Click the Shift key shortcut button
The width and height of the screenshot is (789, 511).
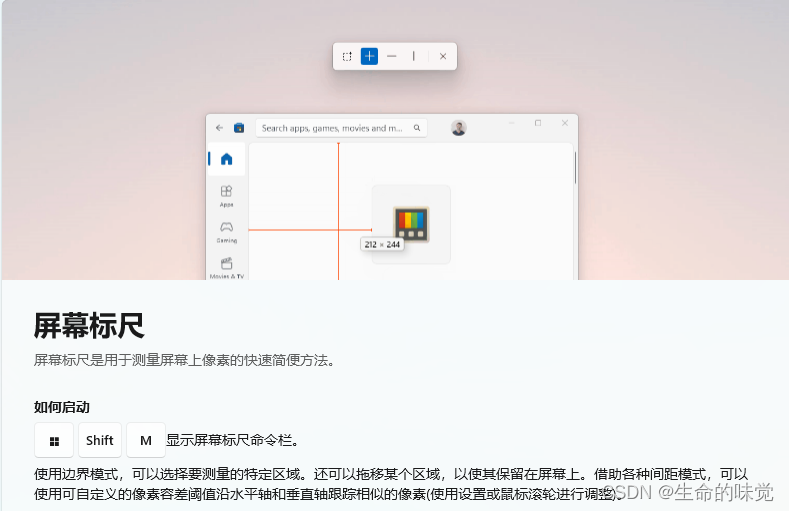(100, 440)
